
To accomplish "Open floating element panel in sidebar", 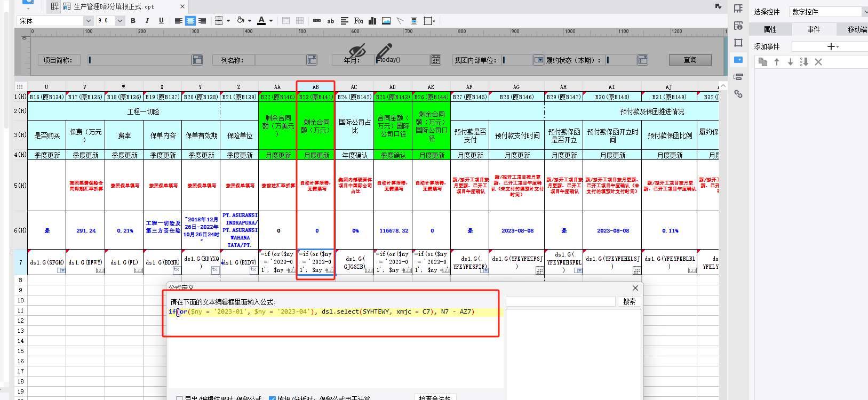I will pyautogui.click(x=738, y=43).
